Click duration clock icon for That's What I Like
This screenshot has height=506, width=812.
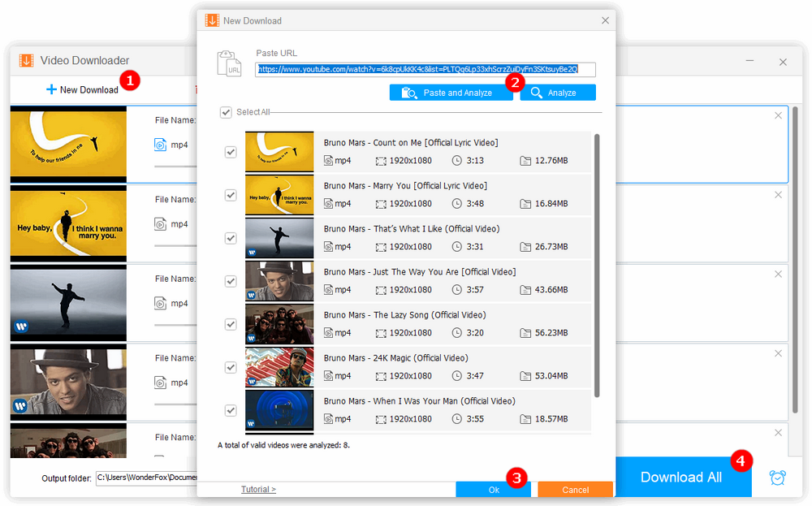[456, 247]
